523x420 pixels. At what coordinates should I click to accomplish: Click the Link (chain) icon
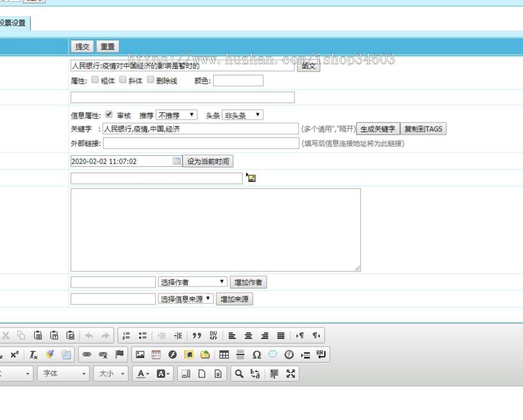click(86, 354)
